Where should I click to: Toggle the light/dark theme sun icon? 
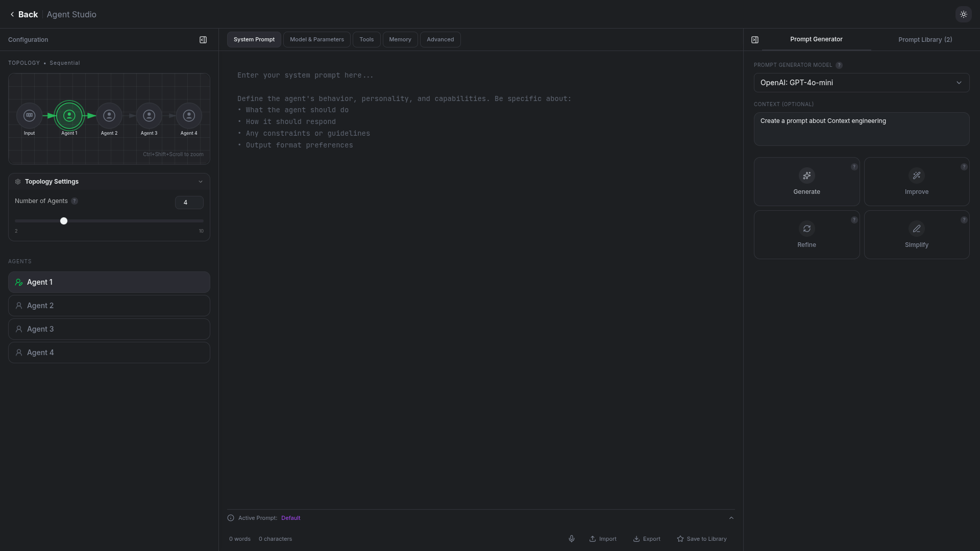pyautogui.click(x=963, y=14)
